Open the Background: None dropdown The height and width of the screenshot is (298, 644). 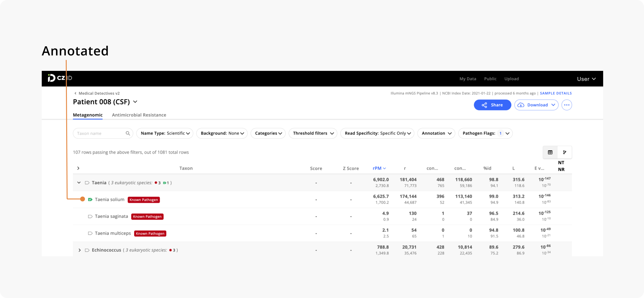(222, 133)
